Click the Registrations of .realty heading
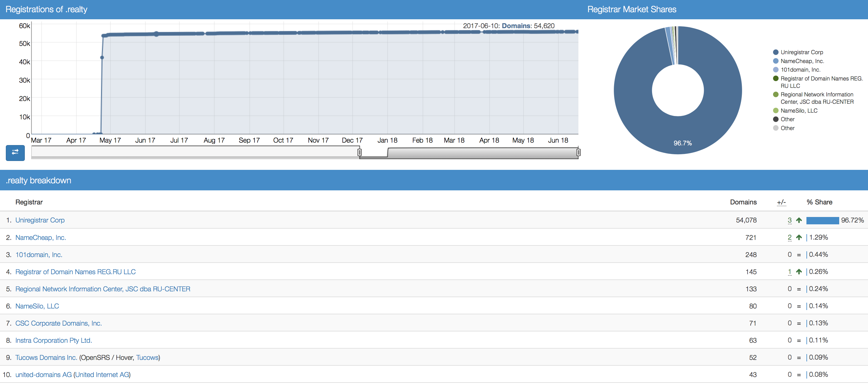Image resolution: width=868 pixels, height=385 pixels. pyautogui.click(x=47, y=9)
